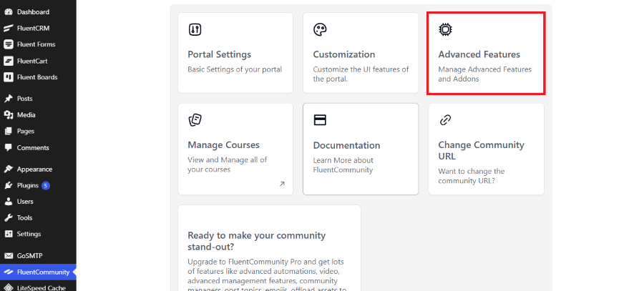Click the FluentCRM logo icon
644x291 pixels.
(x=8, y=29)
